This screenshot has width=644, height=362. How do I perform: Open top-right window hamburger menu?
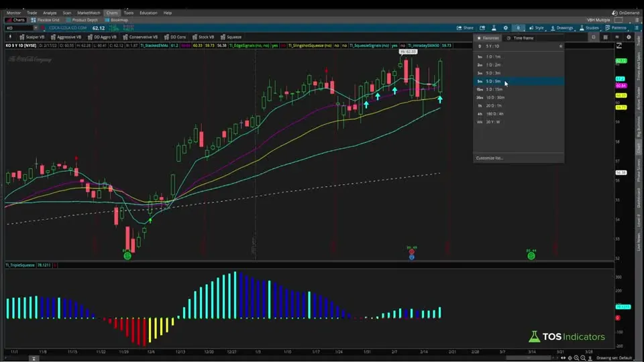click(637, 19)
